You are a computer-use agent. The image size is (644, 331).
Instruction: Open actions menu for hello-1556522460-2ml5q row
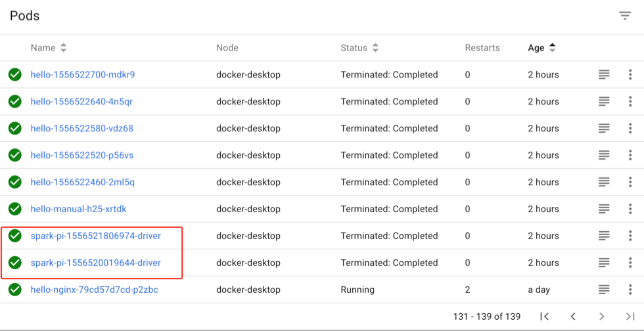(x=630, y=182)
